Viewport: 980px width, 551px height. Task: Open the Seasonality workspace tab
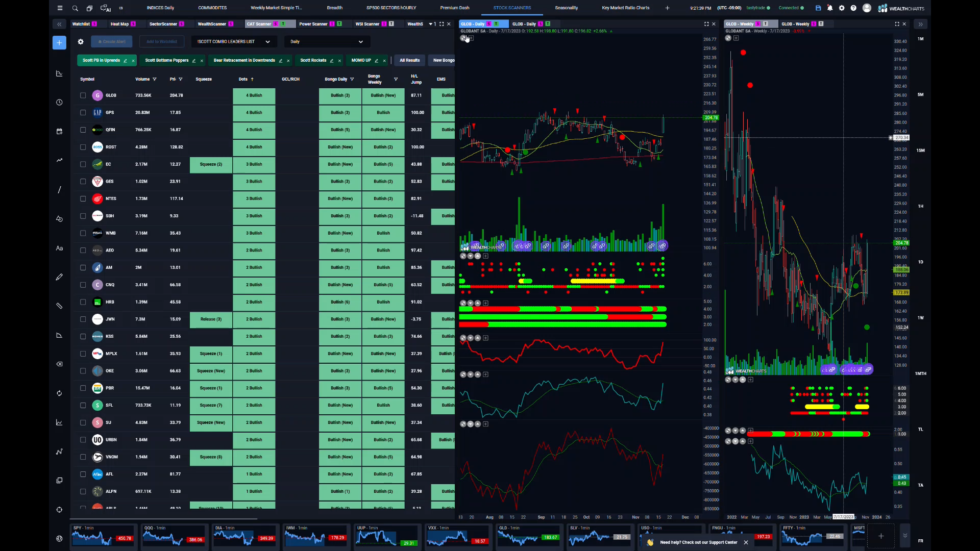pyautogui.click(x=567, y=8)
